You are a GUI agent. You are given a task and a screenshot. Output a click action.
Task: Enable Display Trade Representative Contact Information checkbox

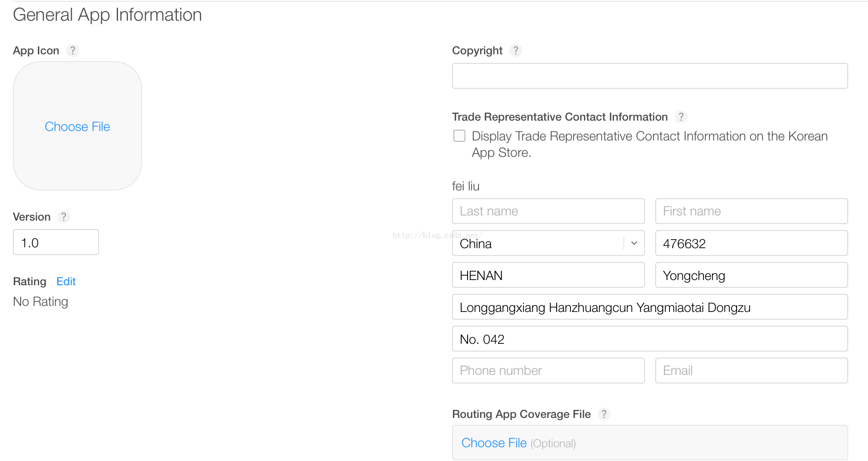[x=459, y=136]
